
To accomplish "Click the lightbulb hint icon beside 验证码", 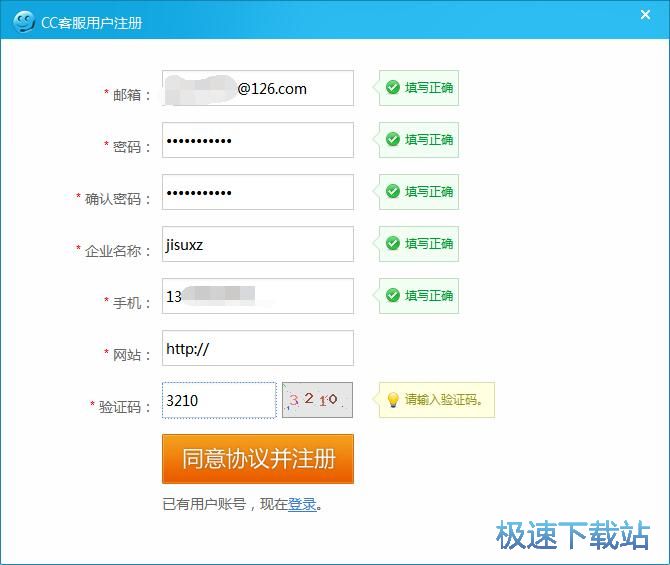I will pos(393,400).
